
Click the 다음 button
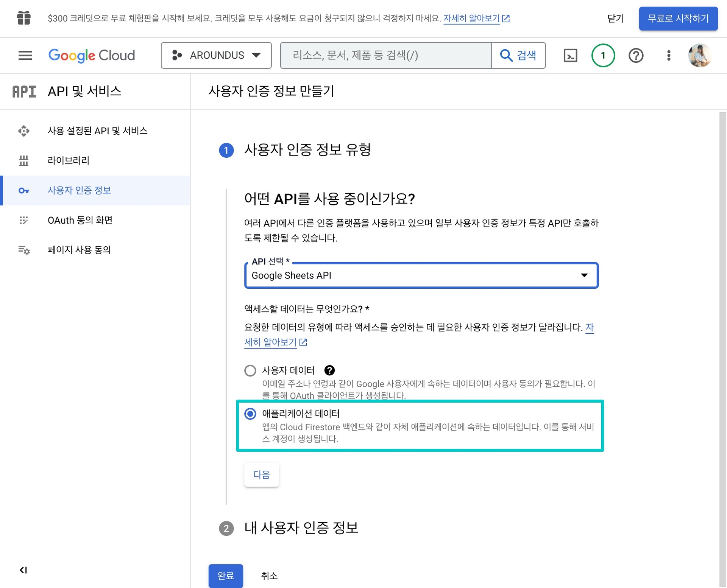point(261,474)
